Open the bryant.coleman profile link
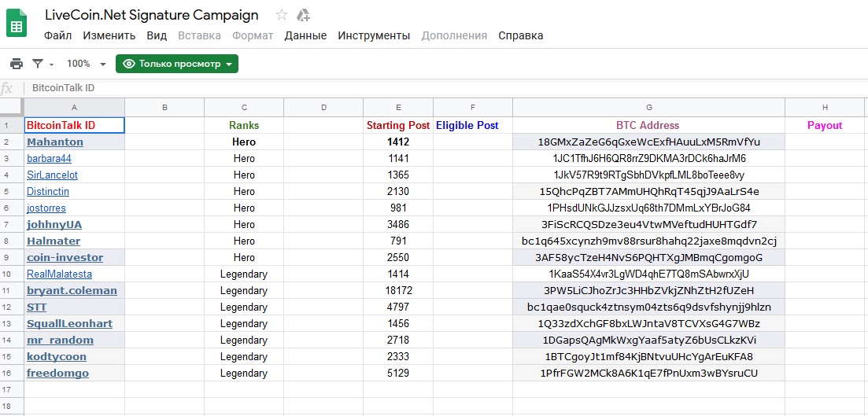868x416 pixels. point(72,290)
